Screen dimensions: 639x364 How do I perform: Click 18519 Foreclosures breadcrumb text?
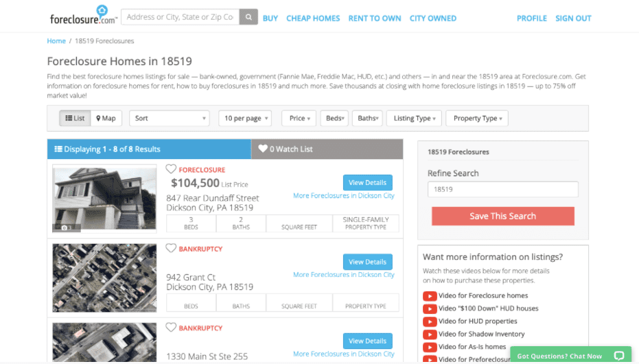tap(104, 40)
